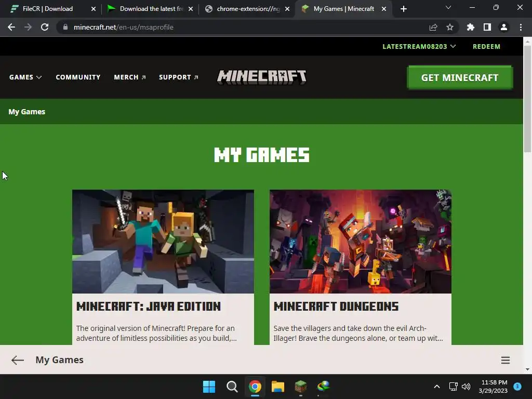Screen dimensions: 532x399
Task: Open File Explorer from the taskbar
Action: 278,387
